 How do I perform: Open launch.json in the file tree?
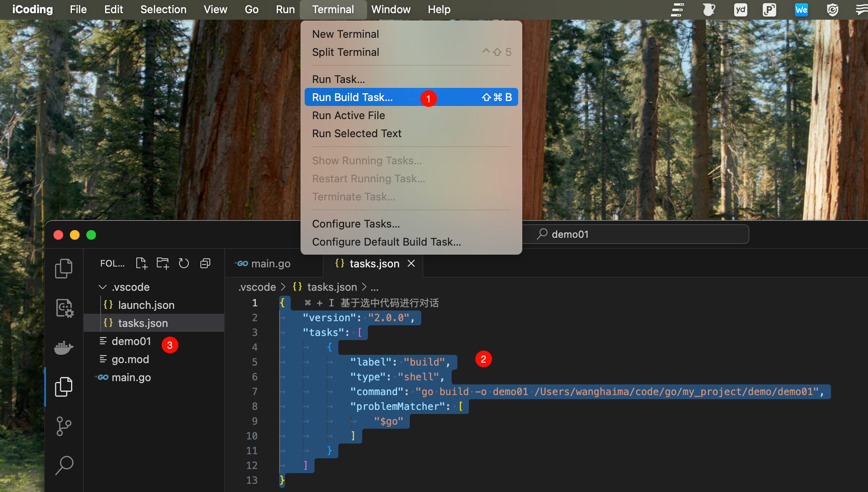[146, 305]
